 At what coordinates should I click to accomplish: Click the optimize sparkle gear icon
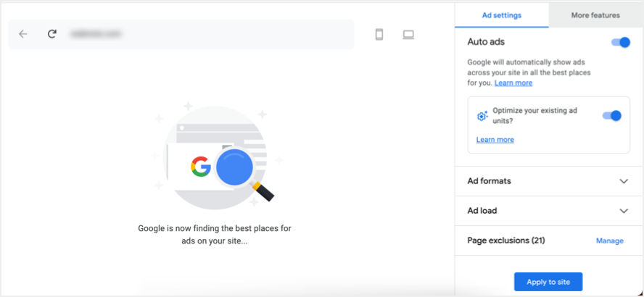pos(482,116)
